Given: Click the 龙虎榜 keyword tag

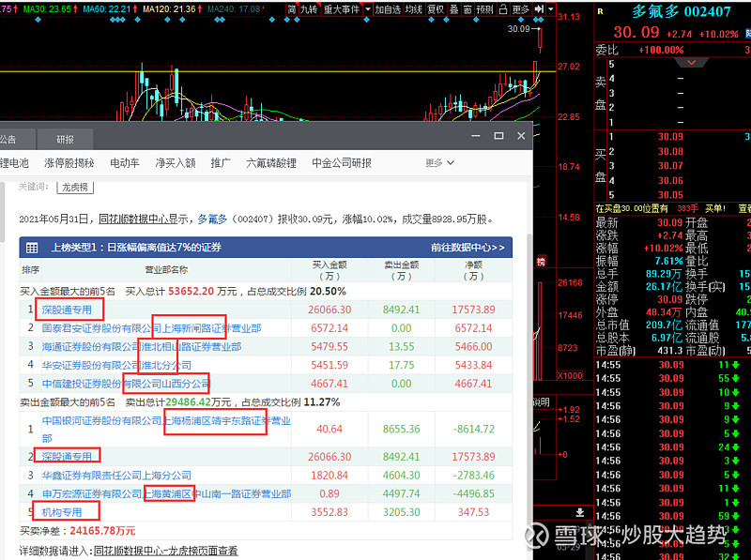Looking at the screenshot, I should [75, 188].
